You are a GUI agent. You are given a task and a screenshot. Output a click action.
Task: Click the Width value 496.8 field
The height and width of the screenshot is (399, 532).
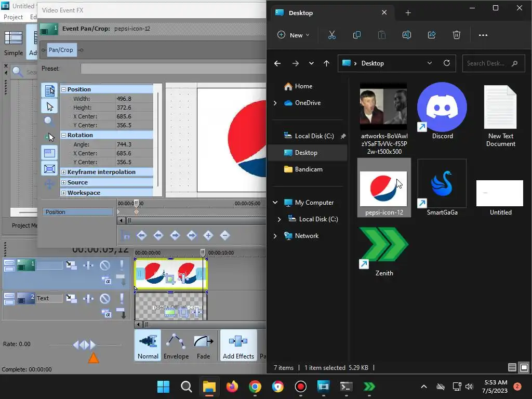(134, 99)
